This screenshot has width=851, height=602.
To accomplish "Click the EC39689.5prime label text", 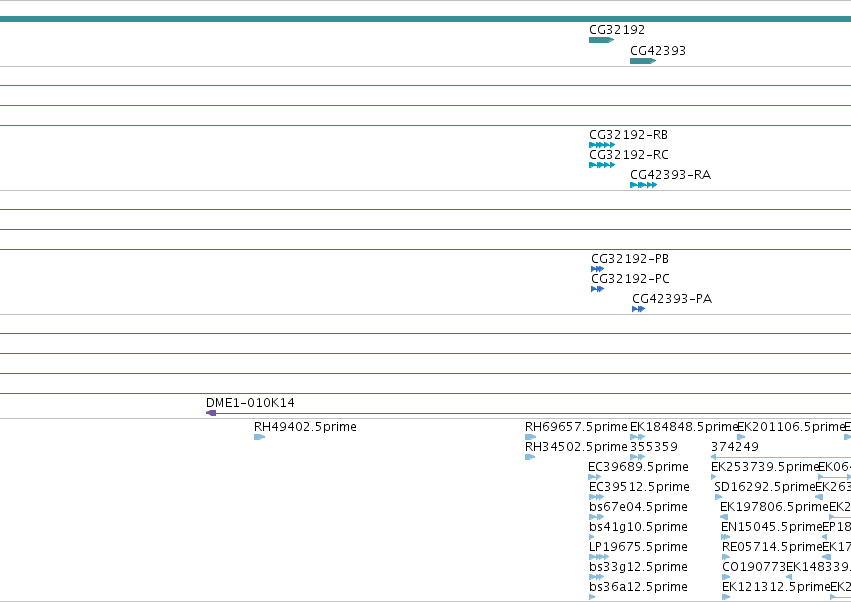I will pyautogui.click(x=638, y=467).
